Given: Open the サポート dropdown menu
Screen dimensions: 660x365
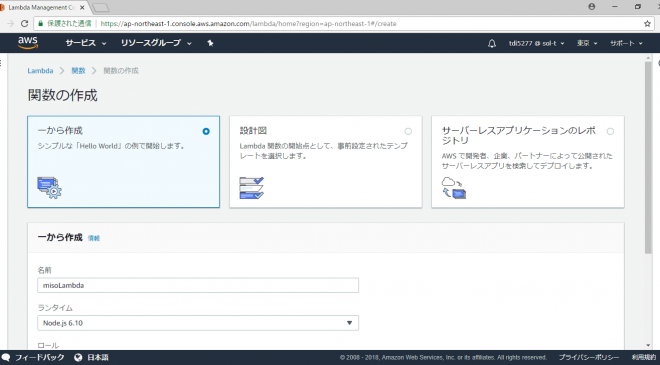Looking at the screenshot, I should [626, 43].
